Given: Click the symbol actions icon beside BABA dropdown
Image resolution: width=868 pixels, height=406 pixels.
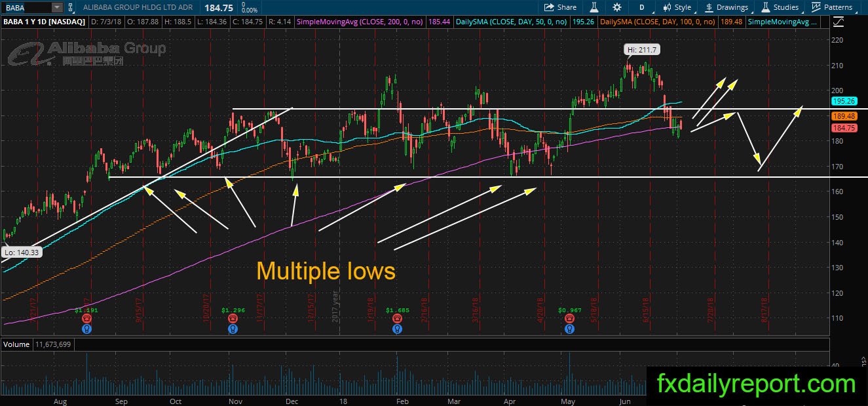Looking at the screenshot, I should point(71,7).
